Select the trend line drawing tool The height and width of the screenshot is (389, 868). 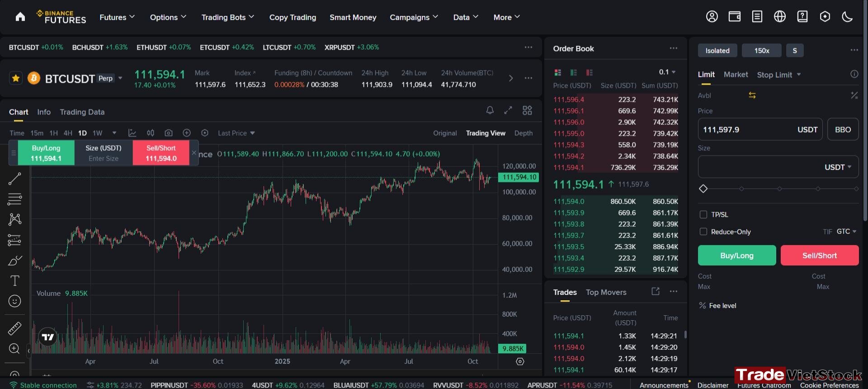14,179
